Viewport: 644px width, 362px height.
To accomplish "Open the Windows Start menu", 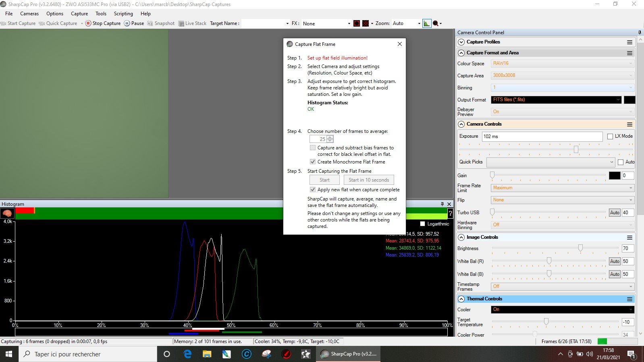I will 9,354.
